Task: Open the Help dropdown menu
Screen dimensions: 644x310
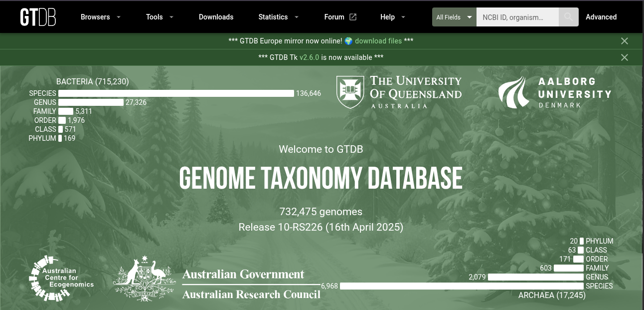Action: (393, 17)
